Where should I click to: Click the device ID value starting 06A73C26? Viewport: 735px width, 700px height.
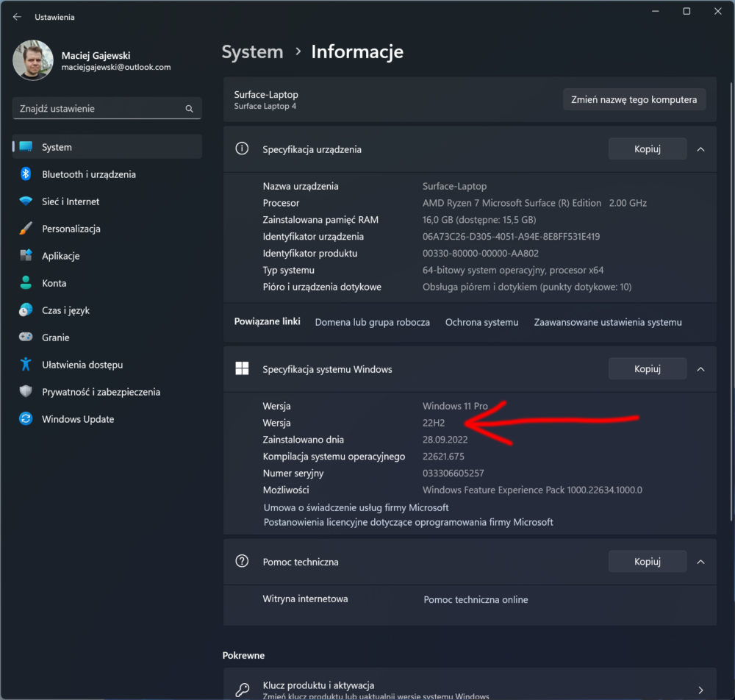click(511, 236)
